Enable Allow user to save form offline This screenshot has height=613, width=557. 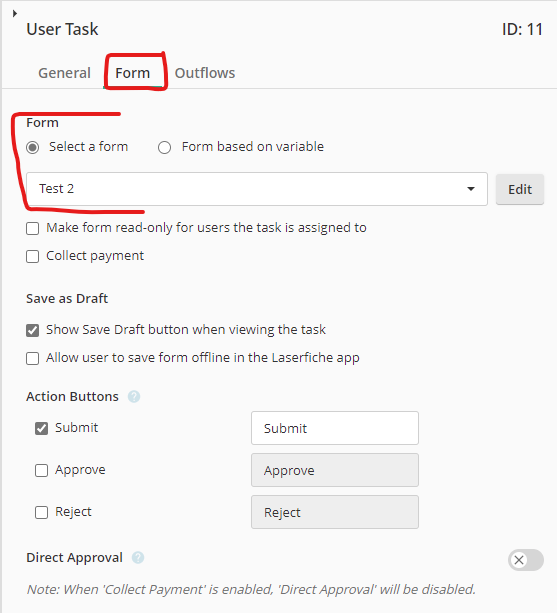32,358
